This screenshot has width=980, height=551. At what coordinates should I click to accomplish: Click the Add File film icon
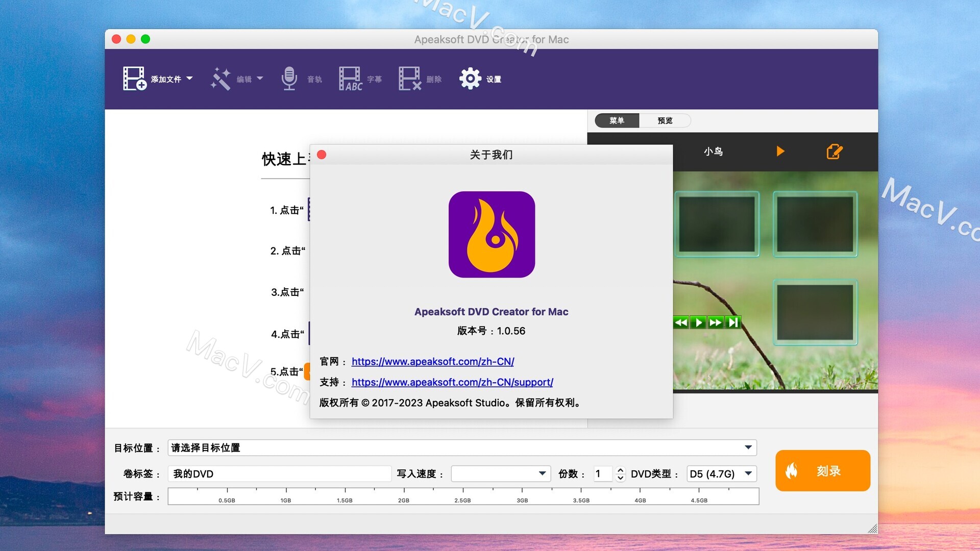coord(135,79)
